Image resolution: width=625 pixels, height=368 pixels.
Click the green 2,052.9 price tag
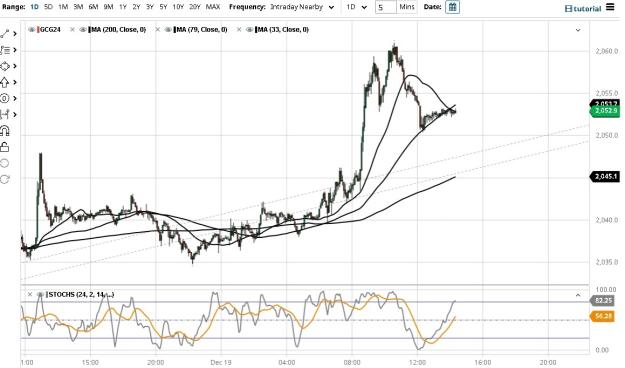(605, 110)
